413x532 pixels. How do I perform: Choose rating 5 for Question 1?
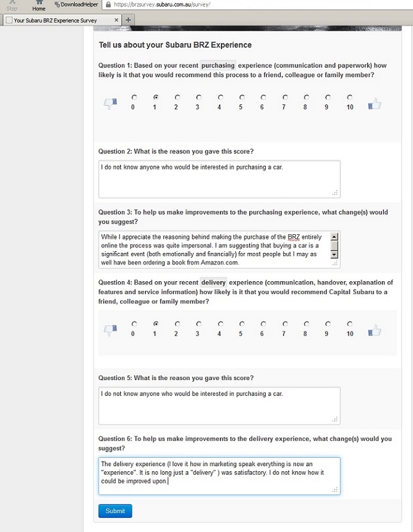point(242,97)
